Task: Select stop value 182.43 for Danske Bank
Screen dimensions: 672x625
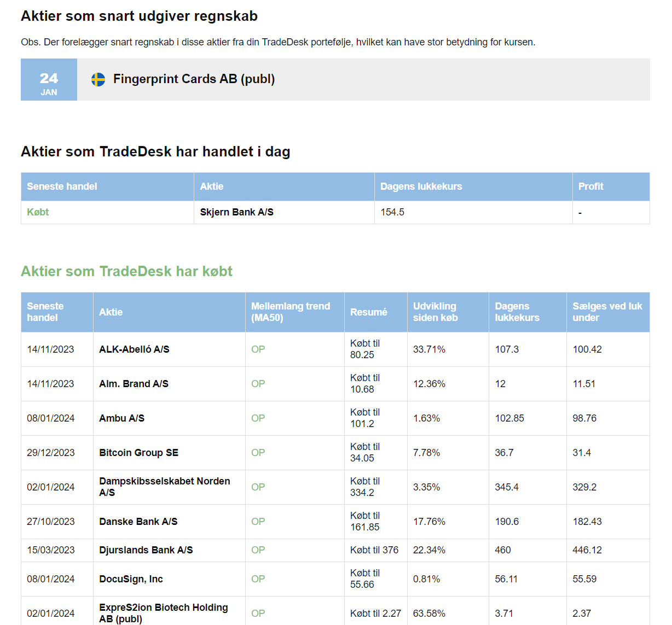Action: point(587,522)
